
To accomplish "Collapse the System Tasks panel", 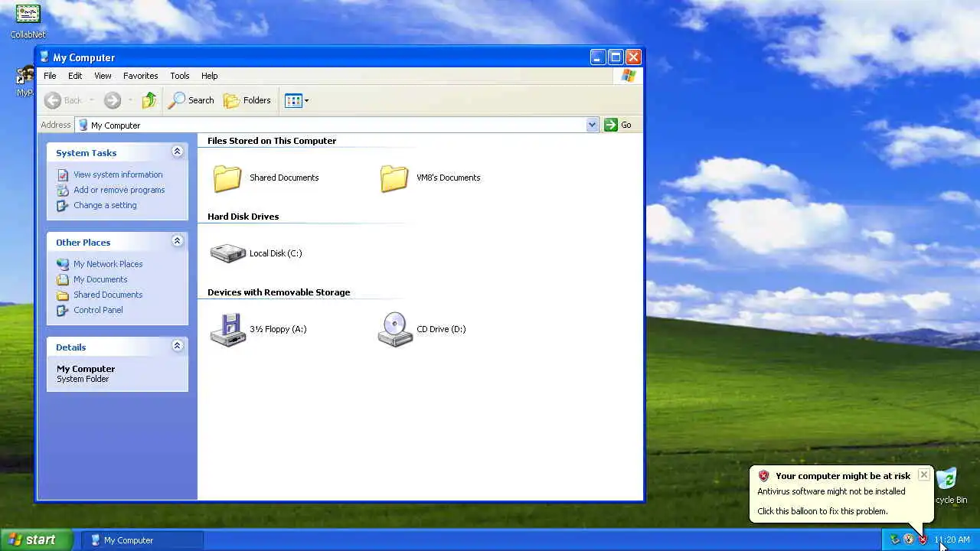I will (177, 152).
